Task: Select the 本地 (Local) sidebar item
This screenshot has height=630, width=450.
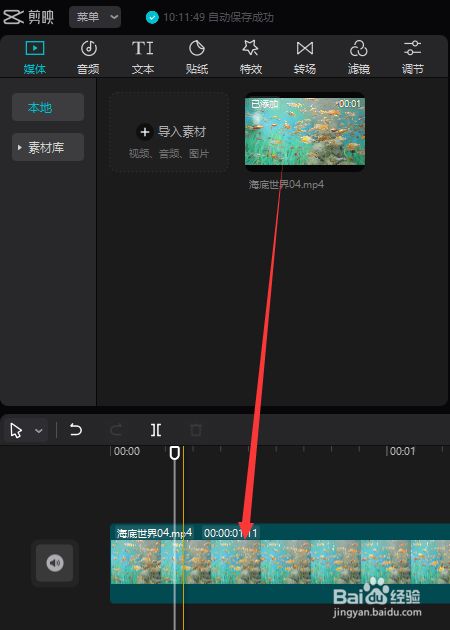Action: 48,107
